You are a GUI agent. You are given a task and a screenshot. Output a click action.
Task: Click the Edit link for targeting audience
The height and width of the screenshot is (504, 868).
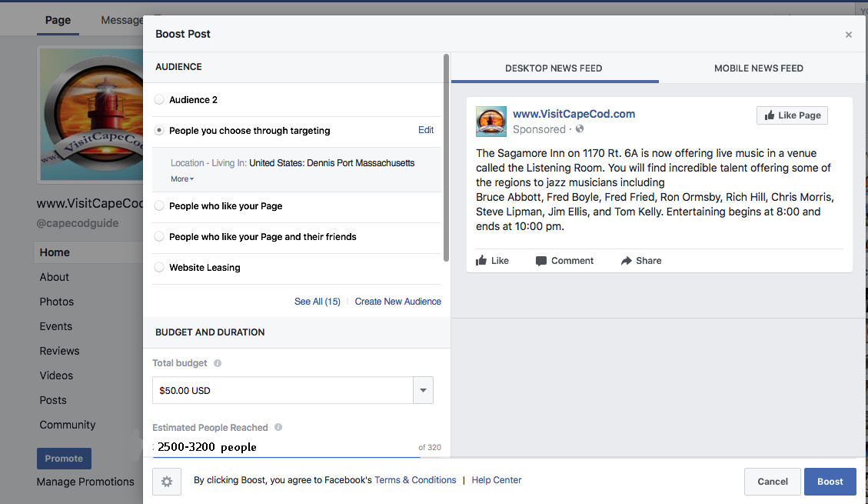point(426,130)
